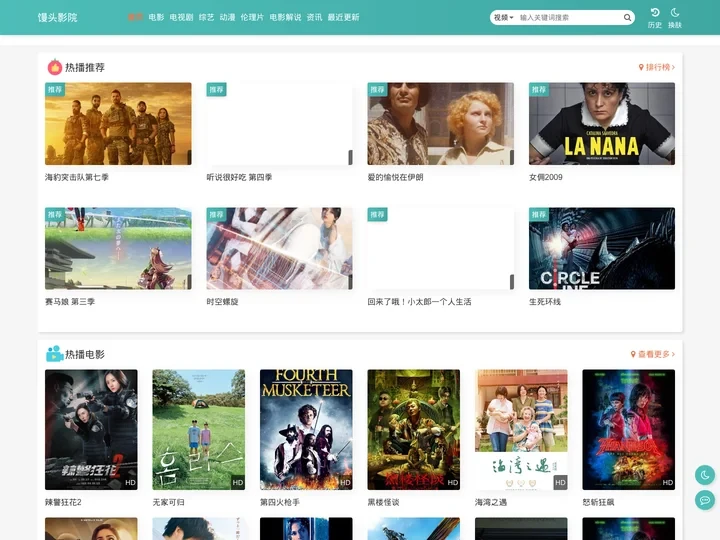Open the 辣警狂花2 movie poster
The width and height of the screenshot is (720, 540).
[x=91, y=429]
